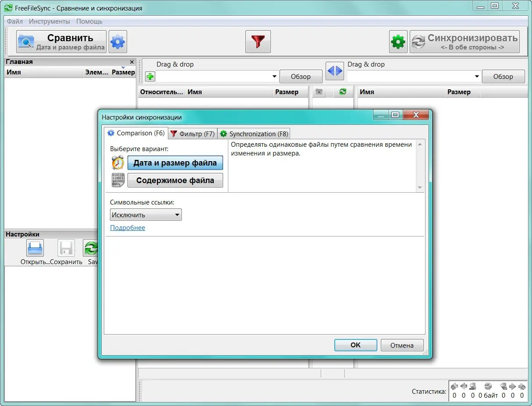532x406 pixels.
Task: Click the Синхронизировать button
Action: tap(465, 42)
